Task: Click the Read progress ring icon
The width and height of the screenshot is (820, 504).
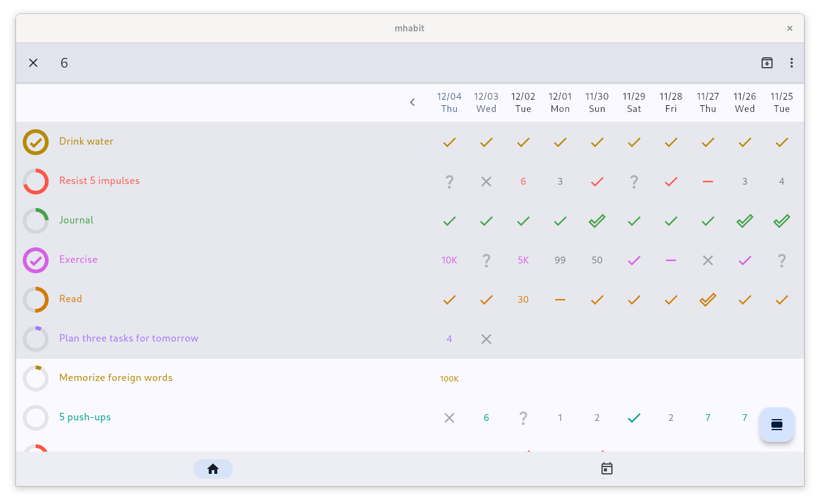Action: tap(36, 300)
